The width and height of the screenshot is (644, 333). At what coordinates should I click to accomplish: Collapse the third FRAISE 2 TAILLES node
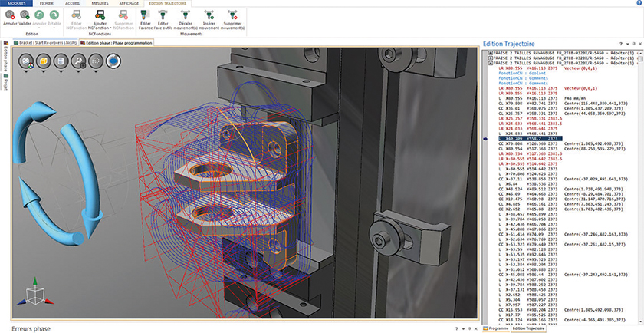point(491,62)
